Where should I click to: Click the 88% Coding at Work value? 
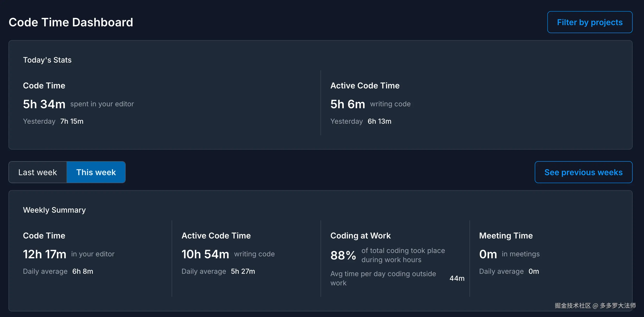pos(343,255)
